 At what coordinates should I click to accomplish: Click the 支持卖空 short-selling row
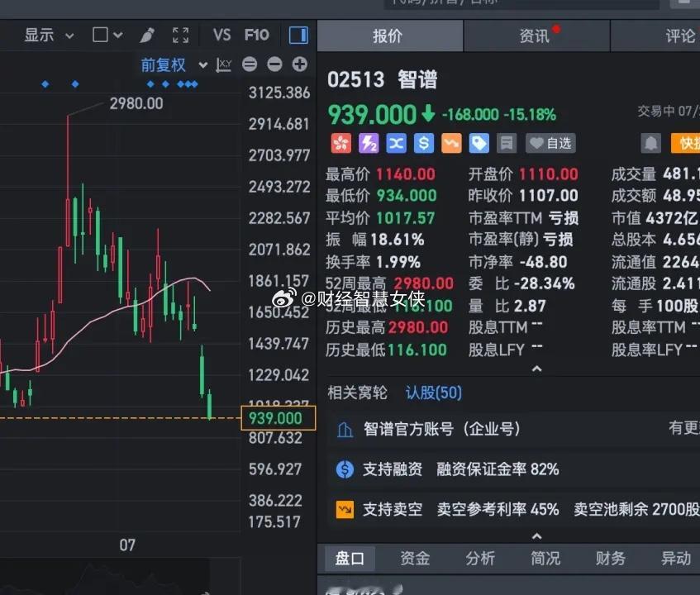(513, 509)
